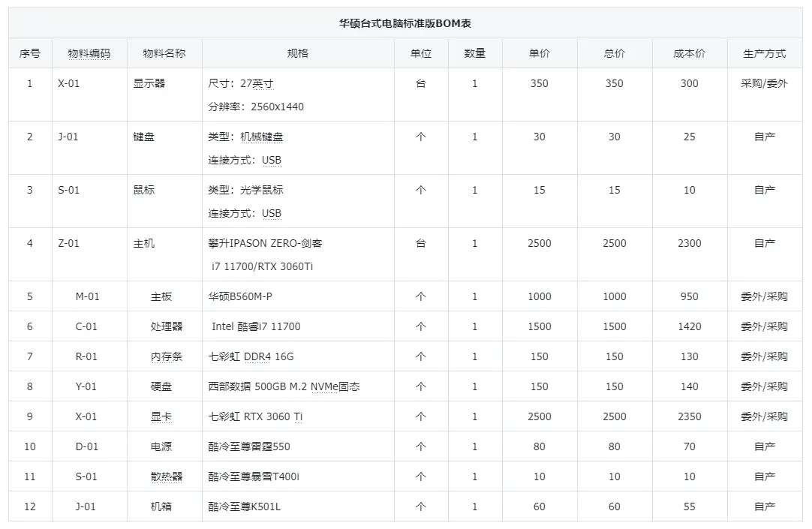Click cost price 2300 in the 主机 row
Screen dimensions: 812x529
tap(689, 243)
